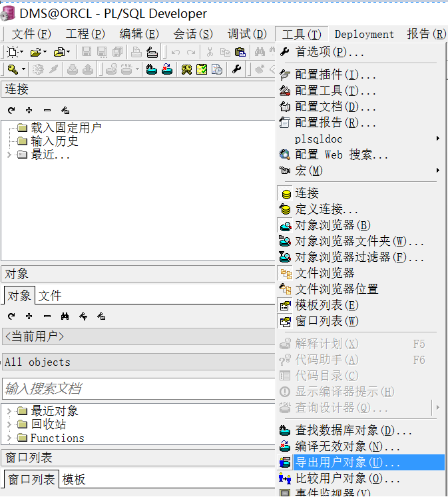The height and width of the screenshot is (497, 448).
Task: Open the plsqldoc submenu
Action: coord(360,139)
